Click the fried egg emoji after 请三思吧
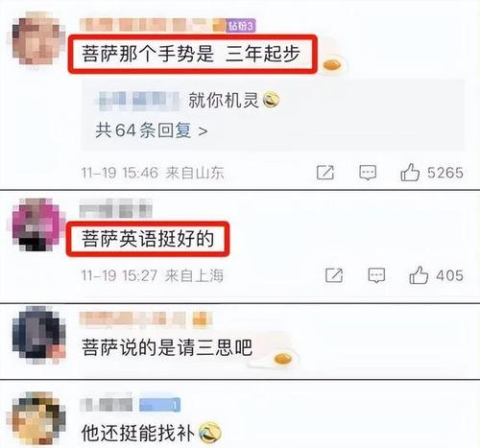The height and width of the screenshot is (448, 480). (283, 359)
